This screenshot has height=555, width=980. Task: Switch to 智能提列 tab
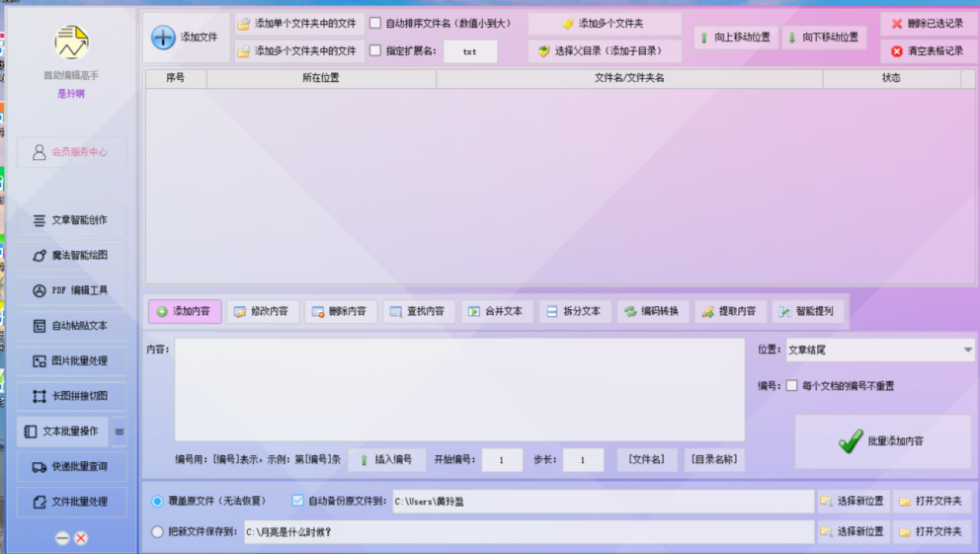[x=808, y=311]
